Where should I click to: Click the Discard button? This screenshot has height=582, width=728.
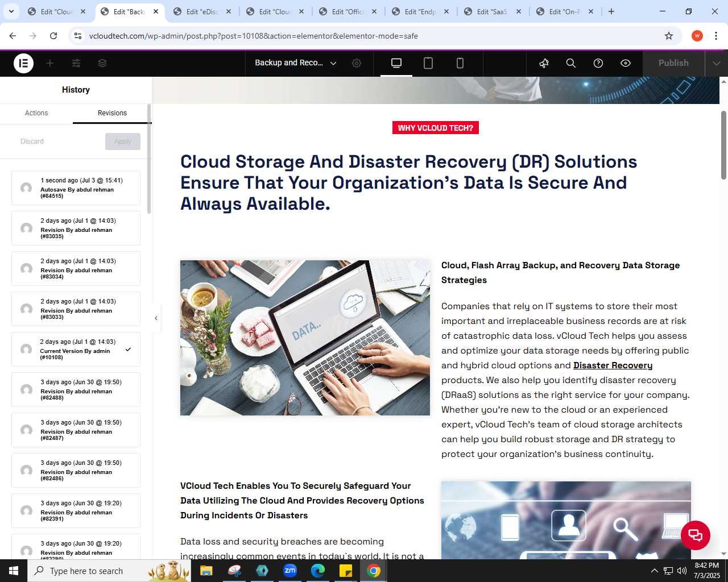coord(32,142)
